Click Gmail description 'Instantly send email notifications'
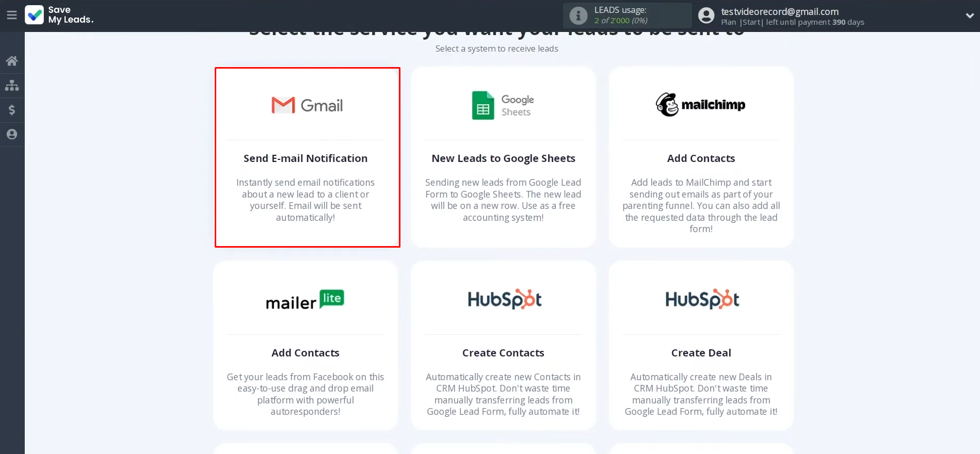Screen dimensions: 980x454 click(306, 200)
